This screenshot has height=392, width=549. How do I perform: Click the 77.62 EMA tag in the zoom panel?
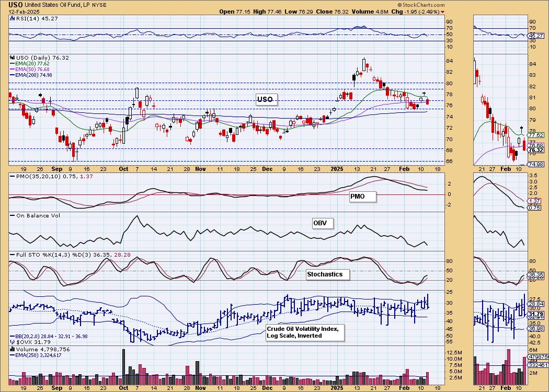pyautogui.click(x=536, y=135)
